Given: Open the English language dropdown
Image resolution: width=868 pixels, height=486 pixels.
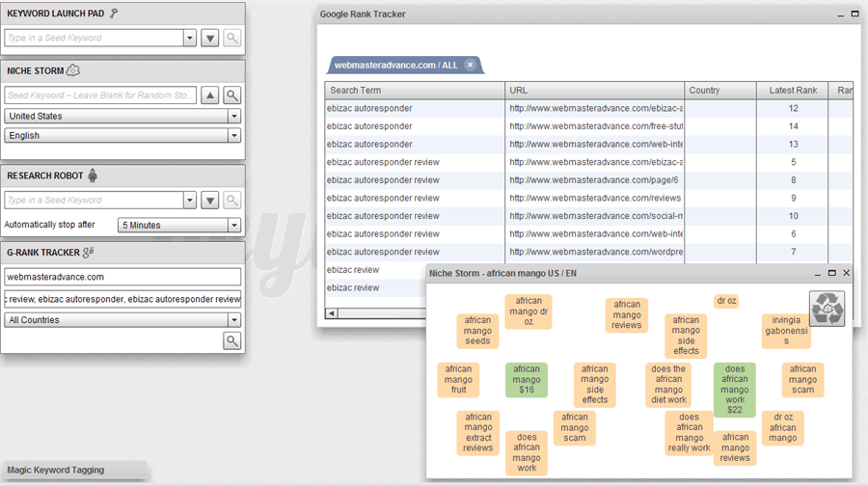Looking at the screenshot, I should coord(122,136).
